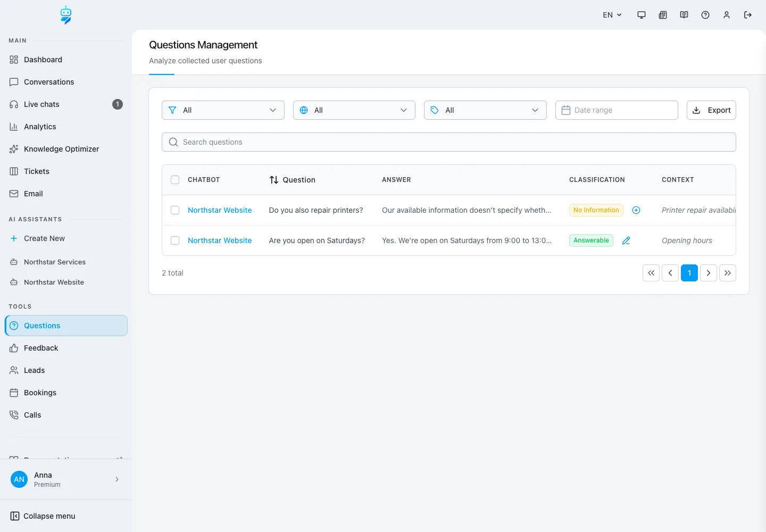
Task: Open Northstar Website link in Saturdays row
Action: tap(220, 240)
